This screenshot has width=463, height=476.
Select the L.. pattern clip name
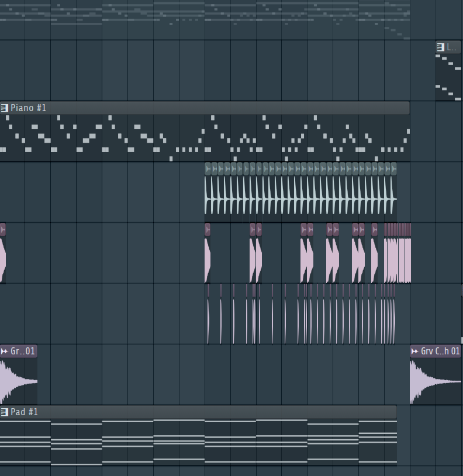pos(451,47)
